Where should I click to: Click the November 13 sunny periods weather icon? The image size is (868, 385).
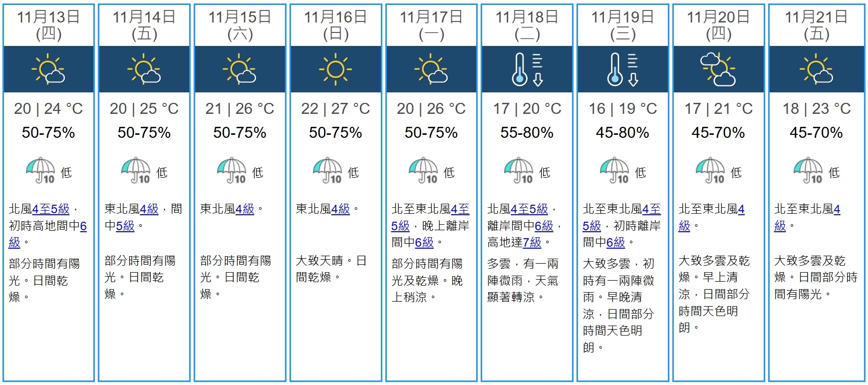point(48,69)
